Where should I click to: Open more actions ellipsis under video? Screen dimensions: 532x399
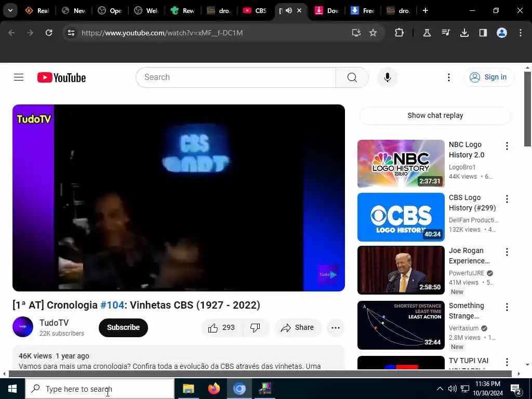pyautogui.click(x=335, y=328)
